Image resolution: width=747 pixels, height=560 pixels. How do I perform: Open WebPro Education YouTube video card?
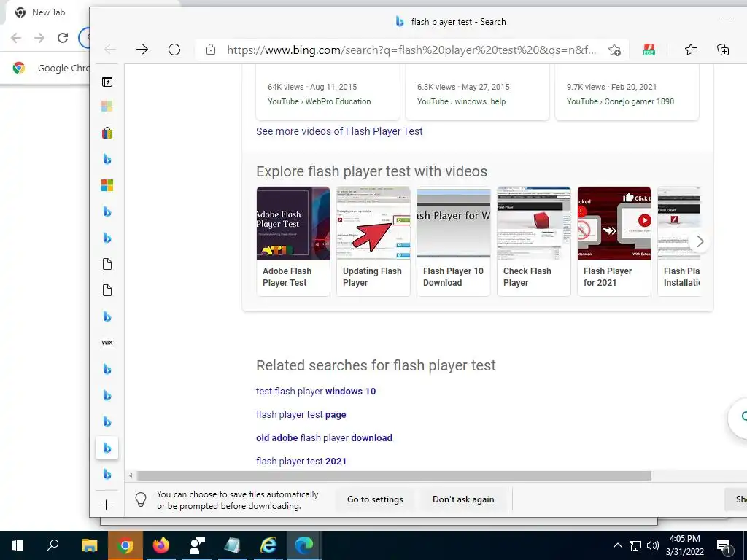click(328, 94)
